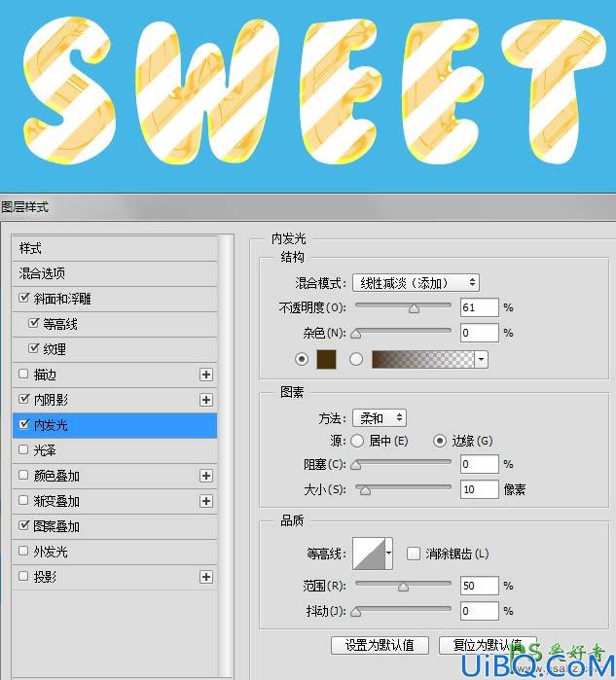The height and width of the screenshot is (680, 616).
Task: Select the 图案叠加 effect row
Action: point(115,526)
